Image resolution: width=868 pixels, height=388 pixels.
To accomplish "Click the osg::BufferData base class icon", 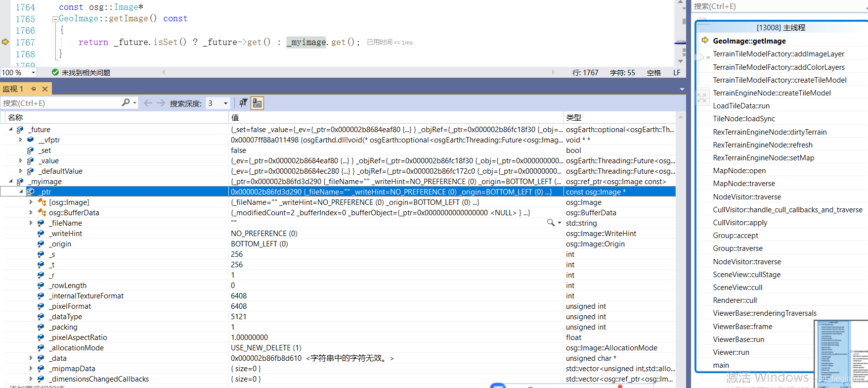I will tap(42, 213).
